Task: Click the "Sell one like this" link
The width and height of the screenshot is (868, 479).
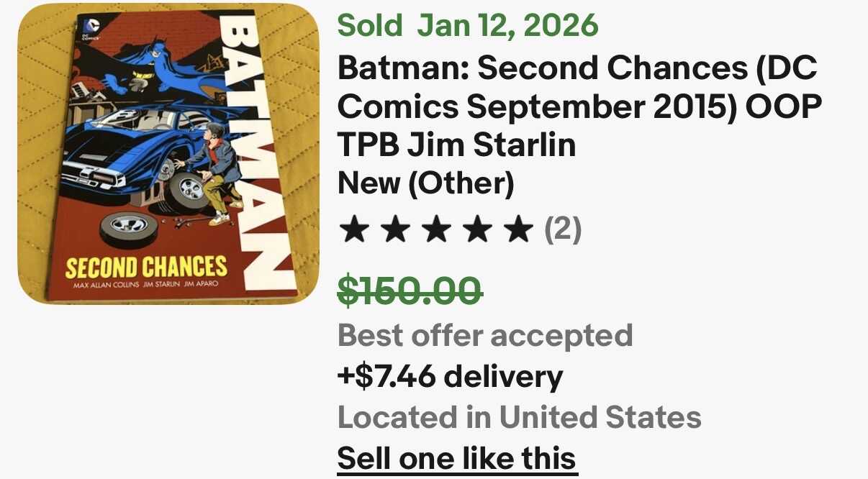Action: click(456, 458)
